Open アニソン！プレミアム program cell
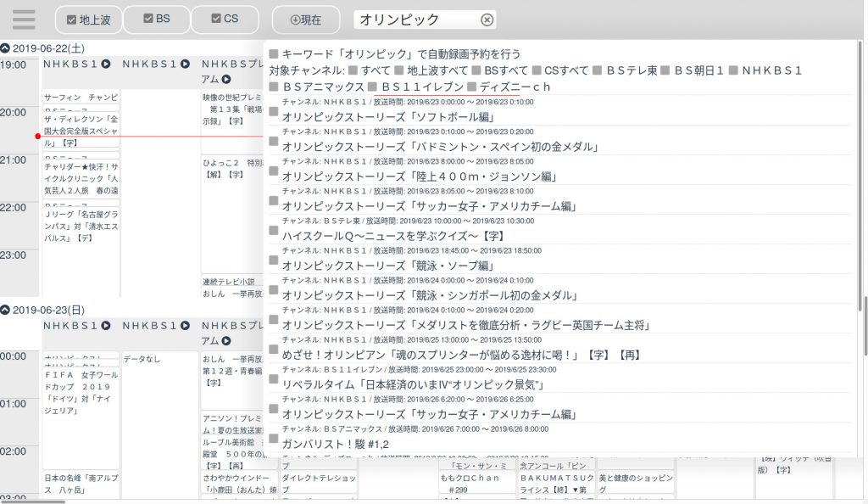The height and width of the screenshot is (504, 868). [232, 424]
